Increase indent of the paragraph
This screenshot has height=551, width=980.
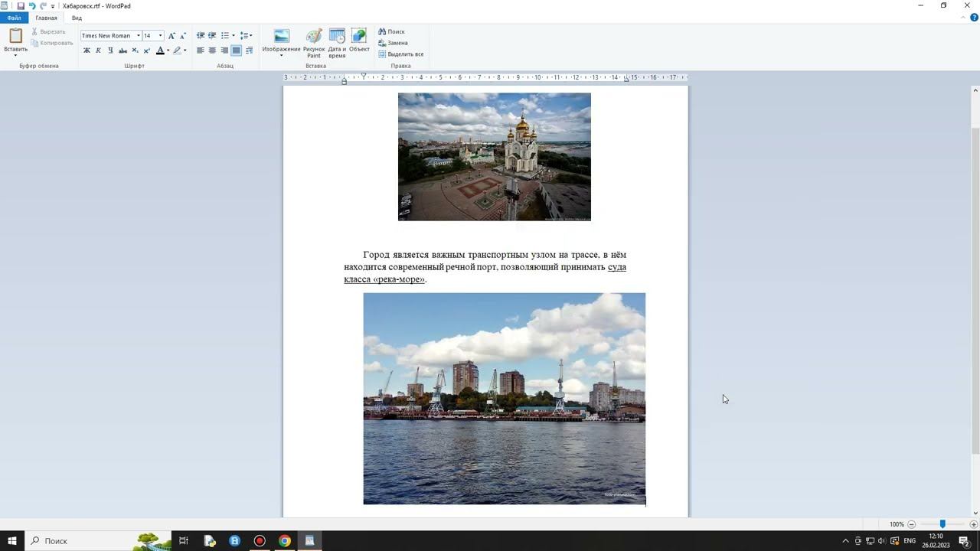point(212,36)
